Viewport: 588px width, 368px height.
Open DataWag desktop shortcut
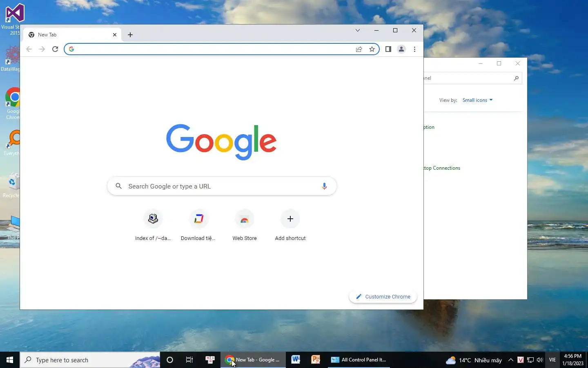click(x=11, y=58)
